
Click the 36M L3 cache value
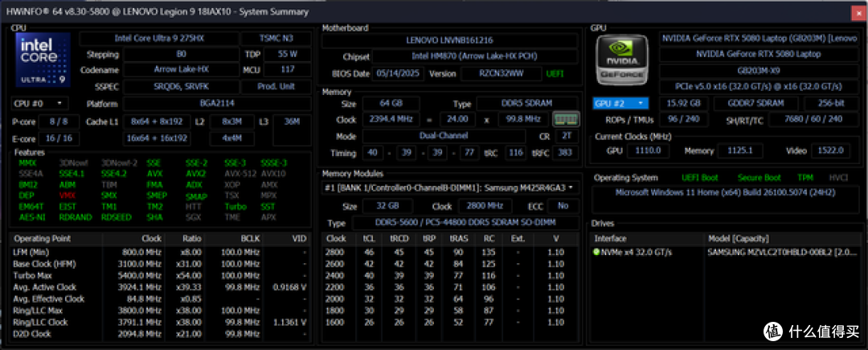coord(292,121)
